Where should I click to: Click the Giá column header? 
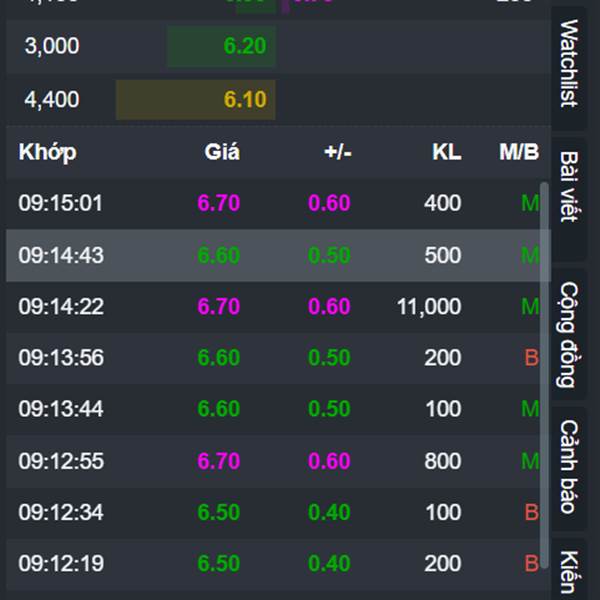[222, 152]
